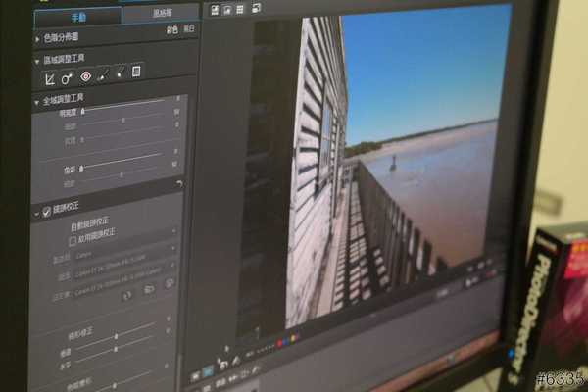Screen dimensions: 588x392
Task: Pick the gradient mask tool icon
Action: pos(120,72)
